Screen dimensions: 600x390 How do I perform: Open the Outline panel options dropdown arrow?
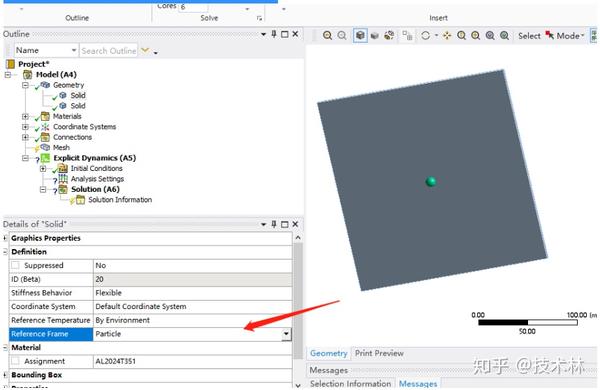(x=263, y=34)
